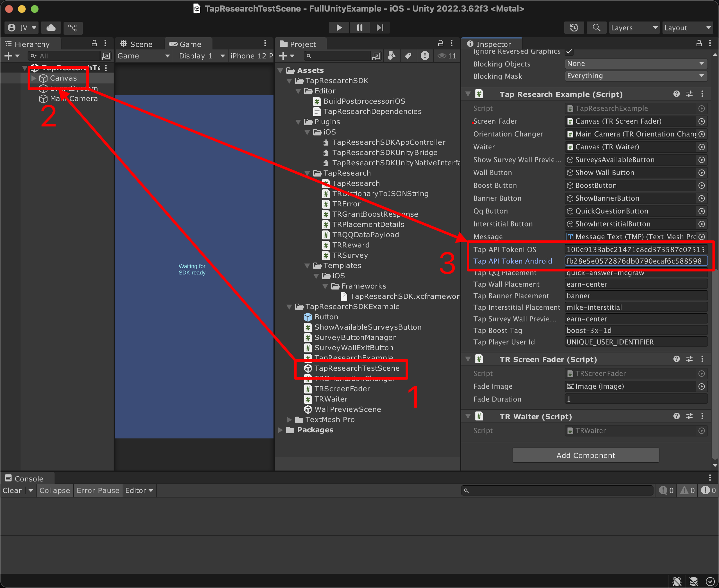The height and width of the screenshot is (588, 719).
Task: Collapse the Plugins folder
Action: (x=298, y=122)
